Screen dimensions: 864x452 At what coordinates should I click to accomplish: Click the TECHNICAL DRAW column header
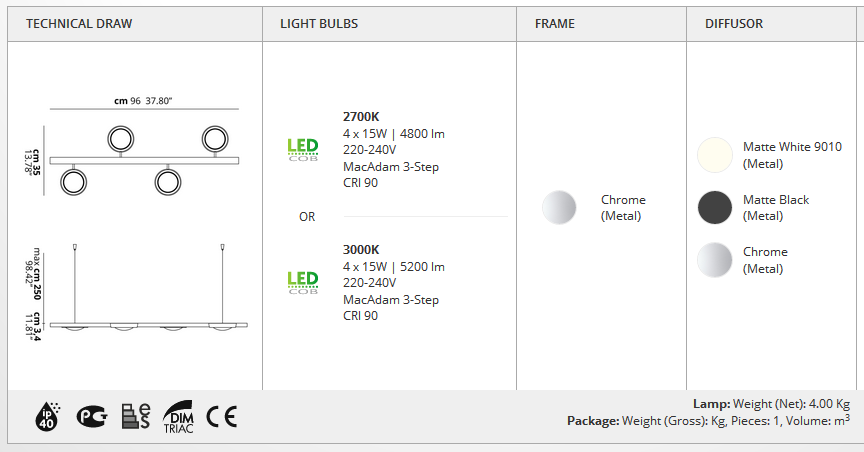(x=79, y=24)
